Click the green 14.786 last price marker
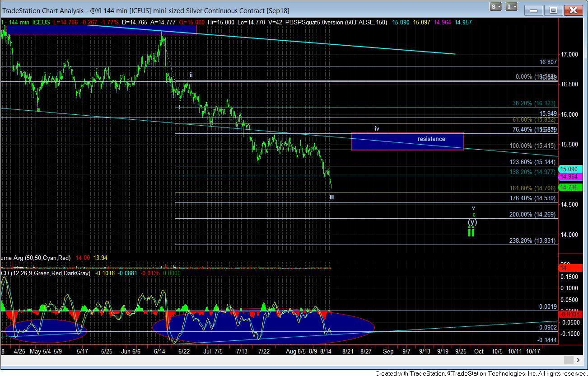This screenshot has height=377, width=588. pos(569,187)
